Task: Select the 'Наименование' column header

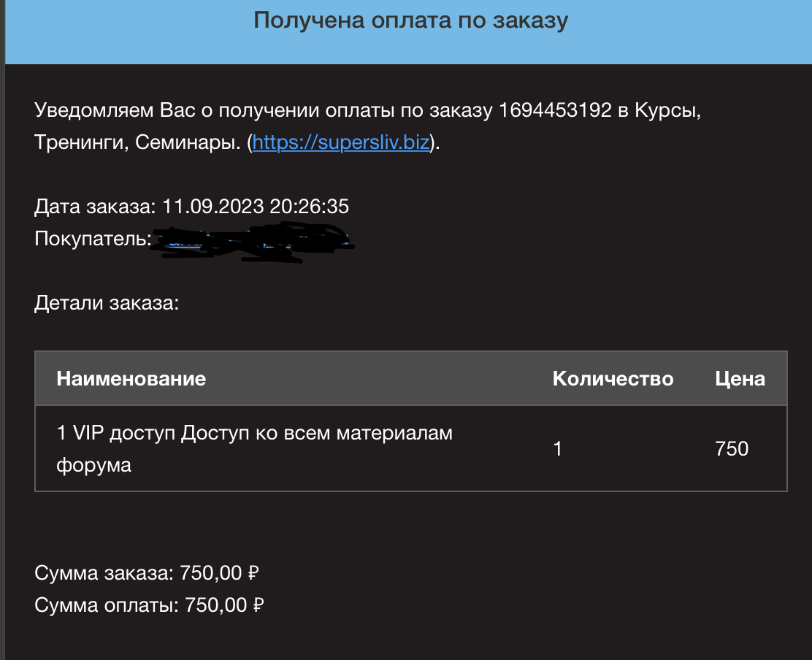Action: (131, 378)
